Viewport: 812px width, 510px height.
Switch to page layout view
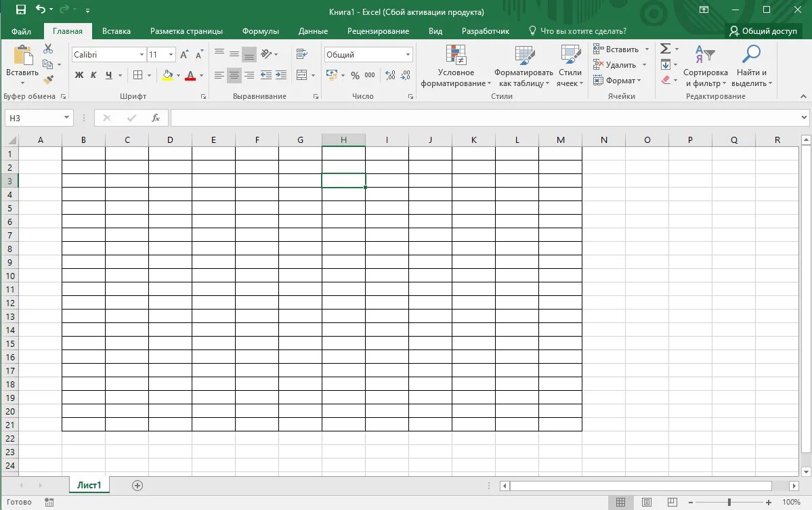[x=646, y=502]
